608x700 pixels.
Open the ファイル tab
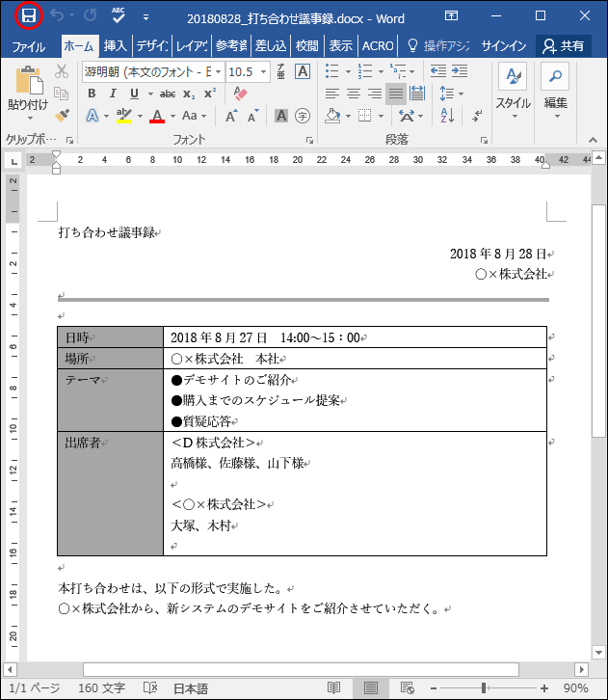[x=29, y=46]
